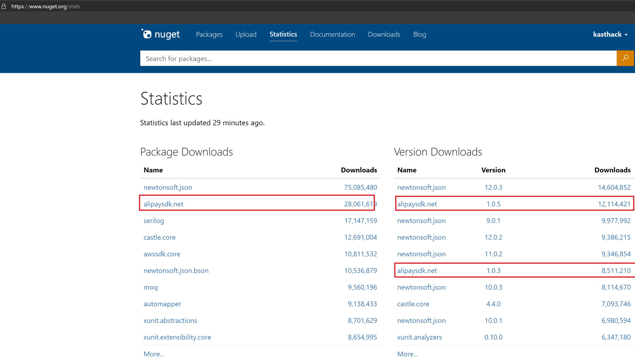The image size is (635, 364).
Task: Click the padlock icon in address bar
Action: [4, 6]
